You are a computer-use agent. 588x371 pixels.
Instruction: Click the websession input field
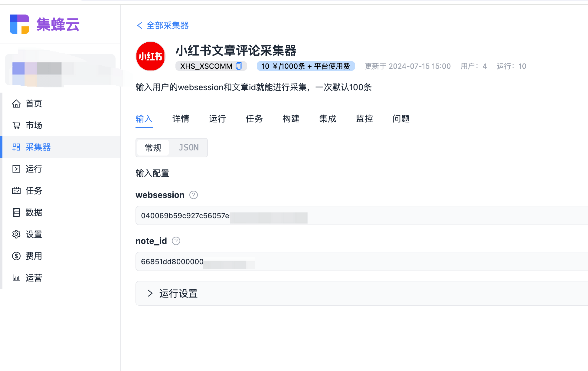click(362, 215)
